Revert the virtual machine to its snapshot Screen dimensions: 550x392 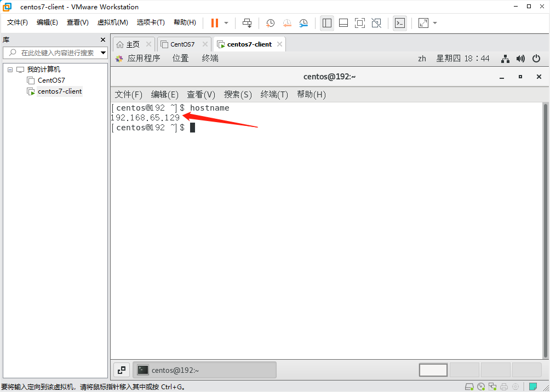point(287,23)
